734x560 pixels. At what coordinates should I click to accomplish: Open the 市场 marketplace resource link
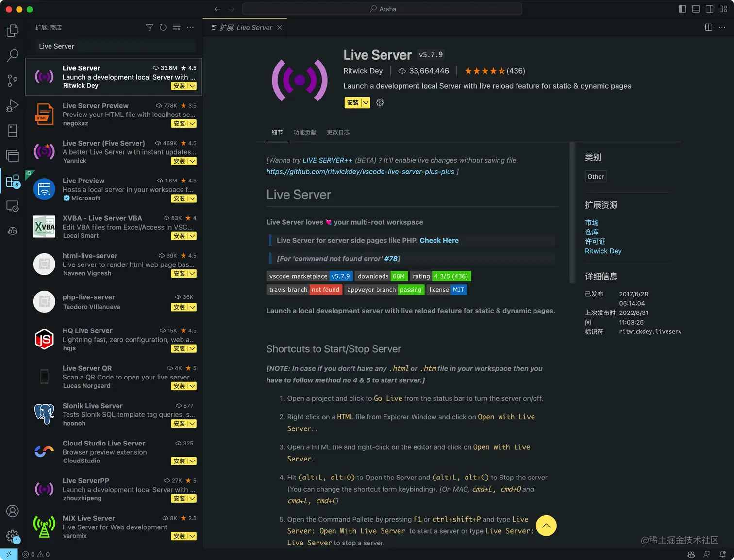tap(592, 223)
